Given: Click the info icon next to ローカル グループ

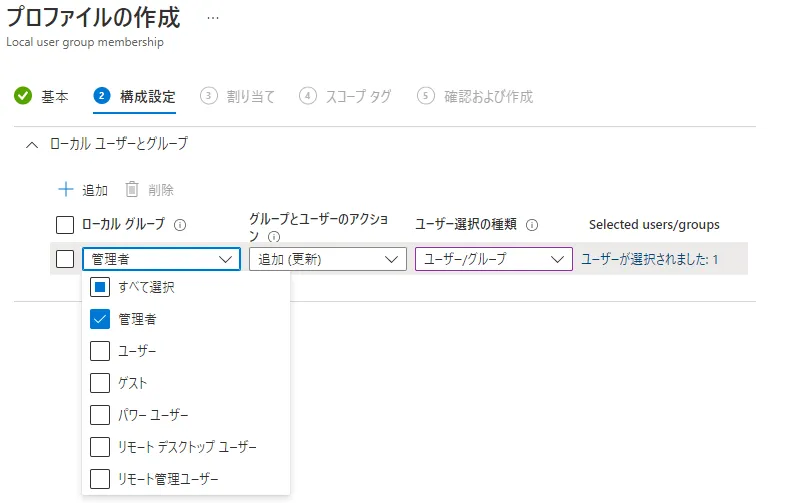Looking at the screenshot, I should pyautogui.click(x=180, y=225).
